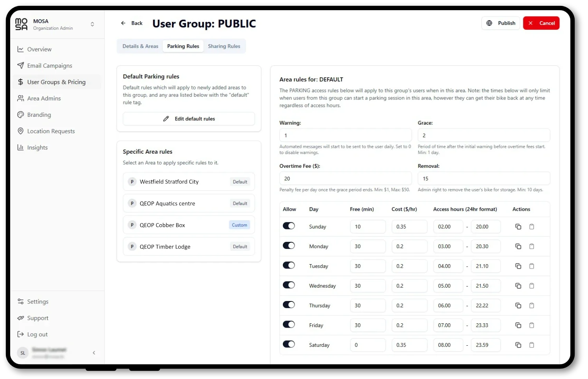Click paste clipboard icon for Tuesday
The image size is (588, 379).
532,266
